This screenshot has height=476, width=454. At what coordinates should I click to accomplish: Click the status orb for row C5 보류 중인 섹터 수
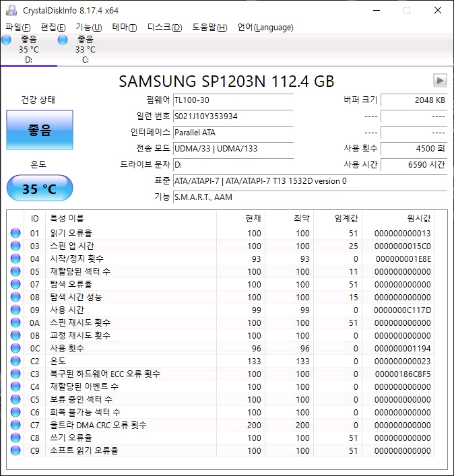point(15,399)
